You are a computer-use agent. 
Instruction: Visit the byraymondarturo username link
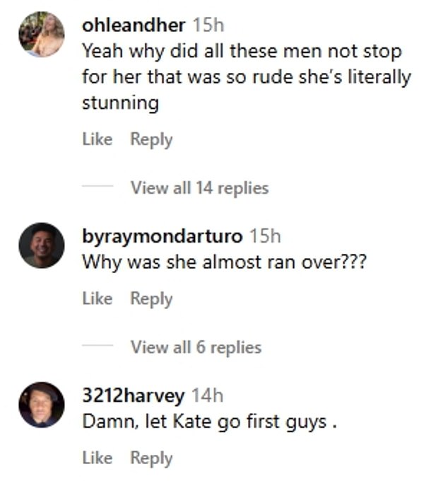tap(162, 236)
